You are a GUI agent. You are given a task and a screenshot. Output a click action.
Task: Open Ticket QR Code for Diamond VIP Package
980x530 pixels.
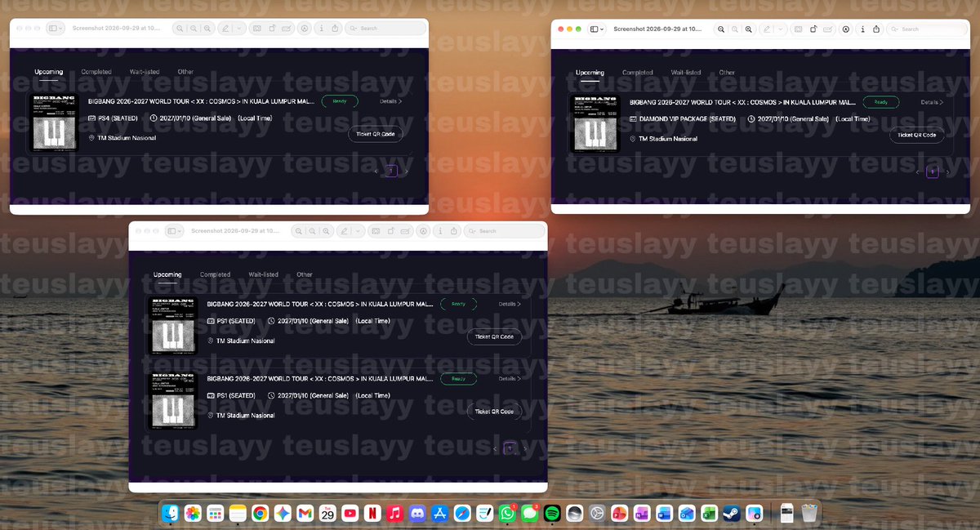pyautogui.click(x=916, y=136)
